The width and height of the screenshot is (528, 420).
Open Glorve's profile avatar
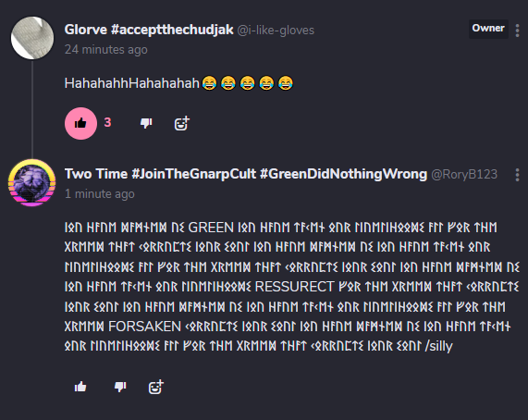click(32, 38)
